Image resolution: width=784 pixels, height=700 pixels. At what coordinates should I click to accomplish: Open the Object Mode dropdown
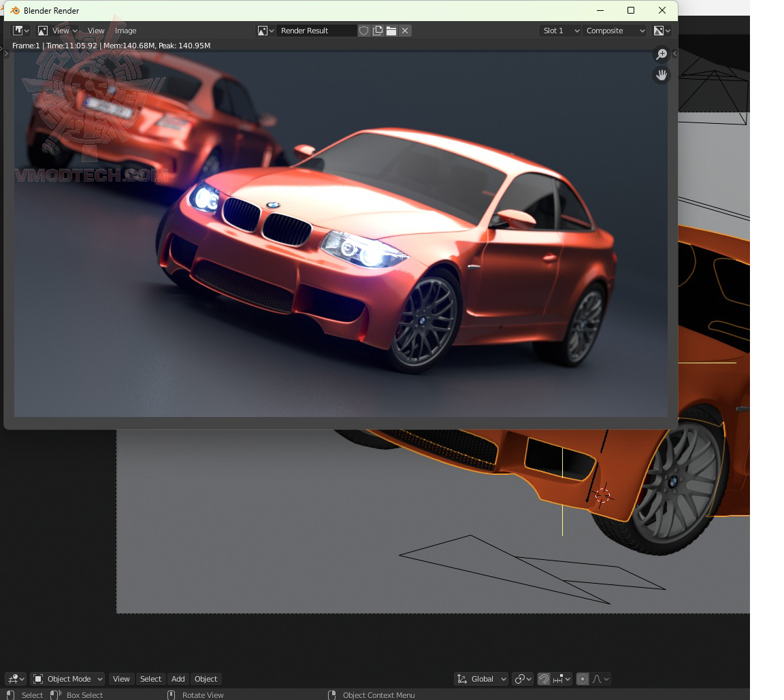67,678
